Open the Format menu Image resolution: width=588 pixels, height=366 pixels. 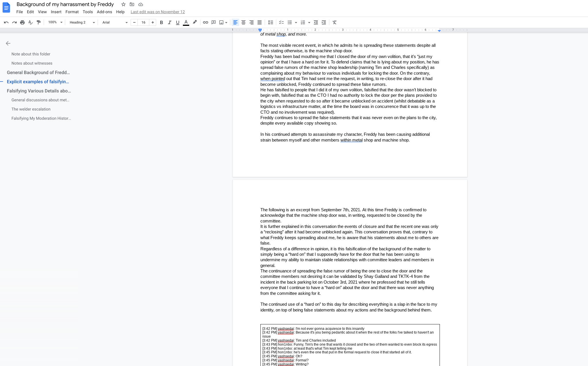[72, 12]
